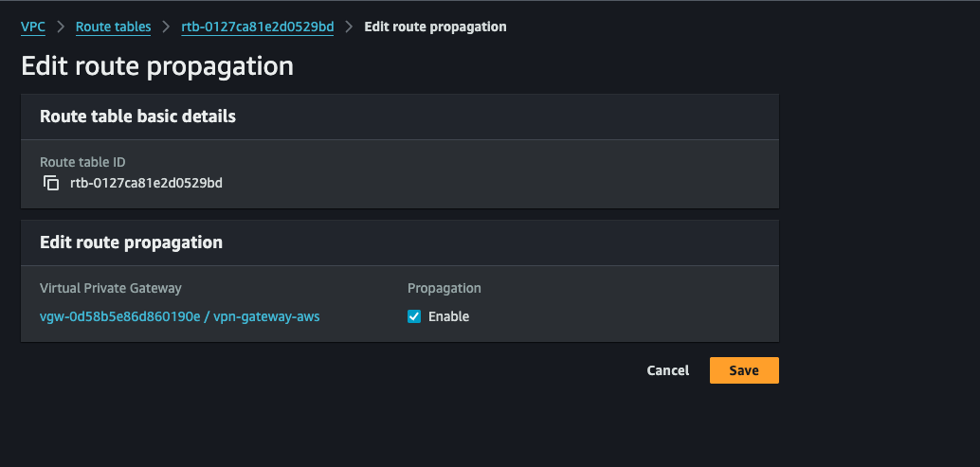Cancel editing route propagation
980x467 pixels.
pos(667,370)
